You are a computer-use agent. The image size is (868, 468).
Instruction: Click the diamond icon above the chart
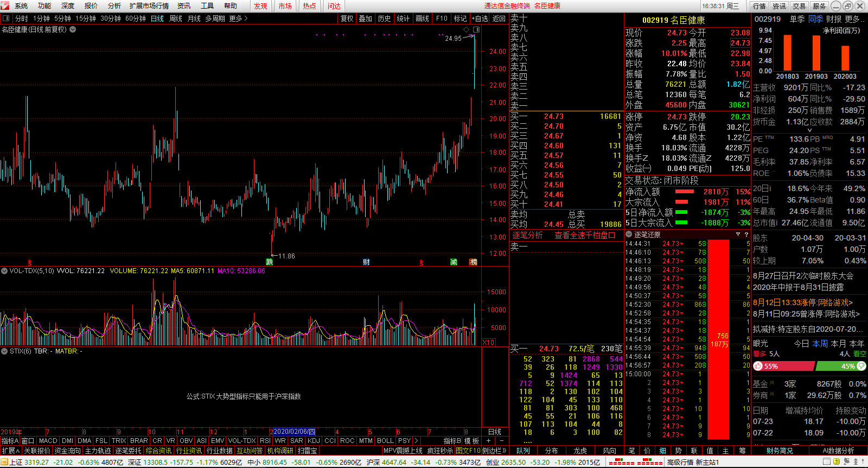tap(465, 29)
